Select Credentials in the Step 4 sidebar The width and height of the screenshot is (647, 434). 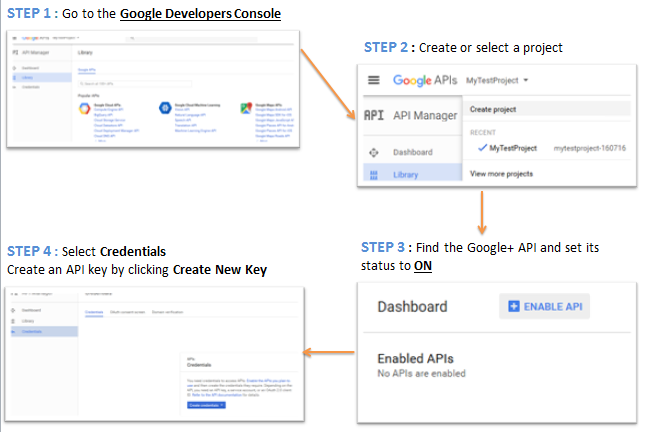click(35, 329)
